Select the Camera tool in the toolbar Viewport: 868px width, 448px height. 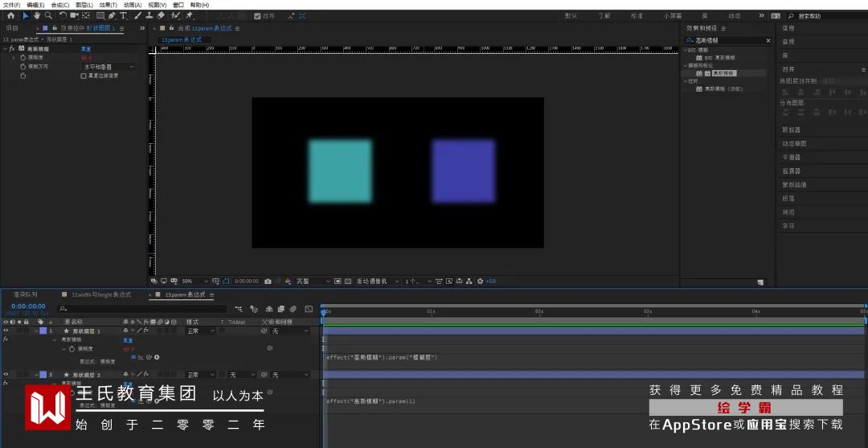(x=74, y=15)
